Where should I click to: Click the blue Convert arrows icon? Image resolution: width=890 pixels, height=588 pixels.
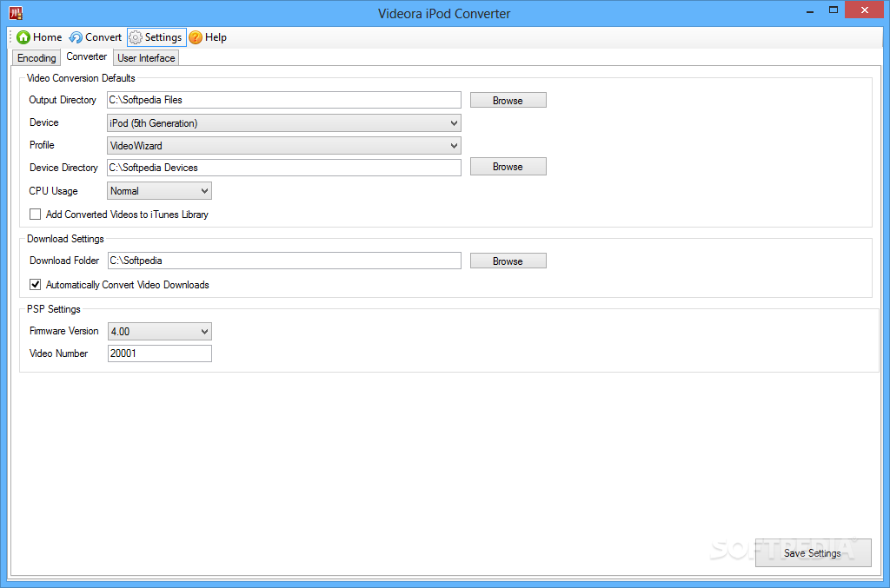coord(76,37)
